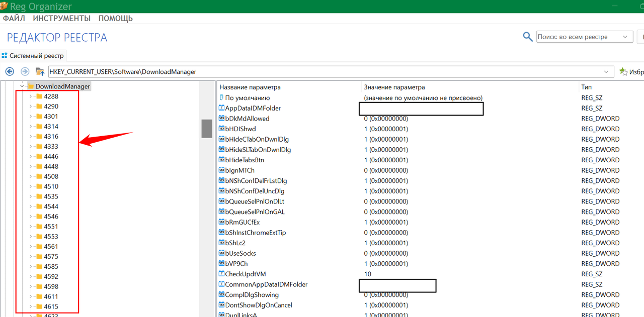Screen dimensions: 644x317
Task: Select the 4585 key in the tree
Action: (x=51, y=266)
